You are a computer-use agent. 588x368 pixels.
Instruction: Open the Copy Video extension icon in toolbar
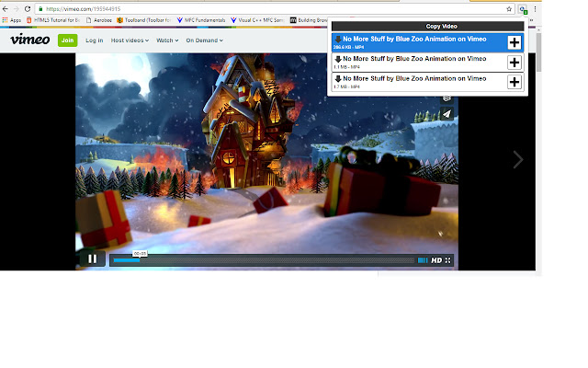coord(522,8)
